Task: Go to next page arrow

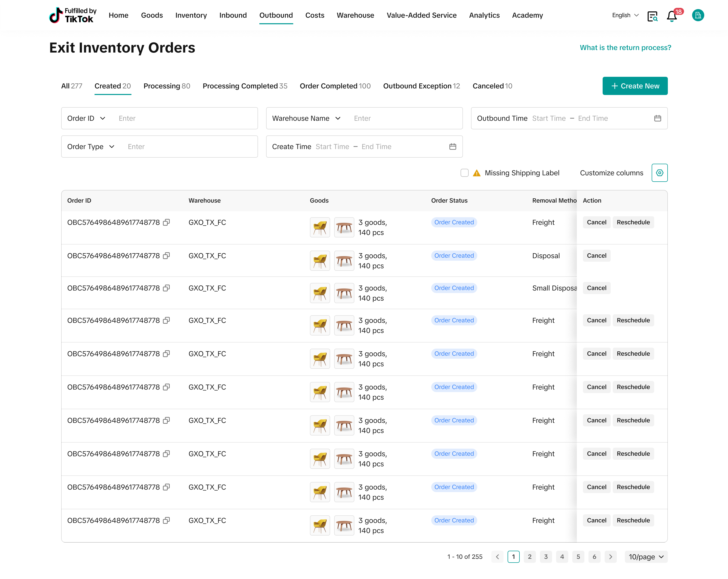Action: click(x=610, y=557)
